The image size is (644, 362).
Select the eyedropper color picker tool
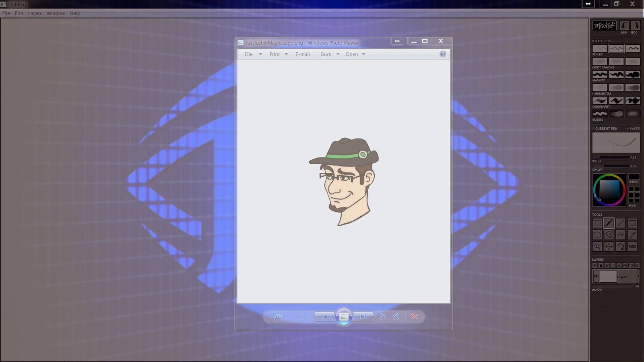(x=632, y=235)
